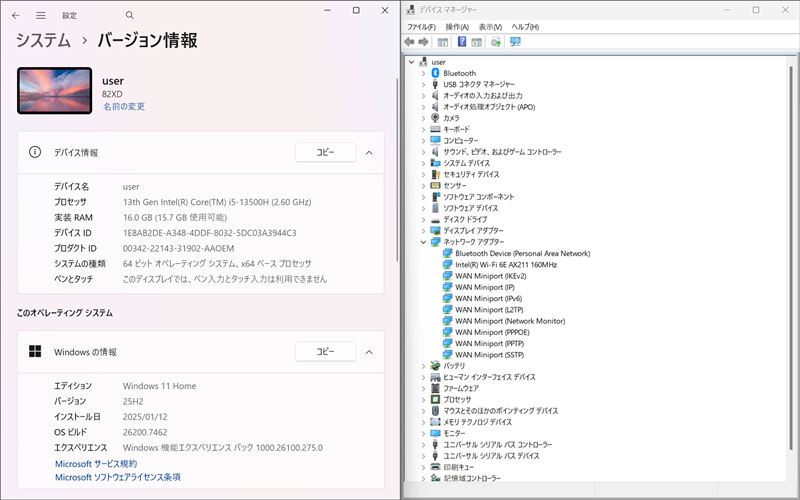Image resolution: width=800 pixels, height=500 pixels.
Task: Go back using the Settings back arrow
Action: coord(15,16)
